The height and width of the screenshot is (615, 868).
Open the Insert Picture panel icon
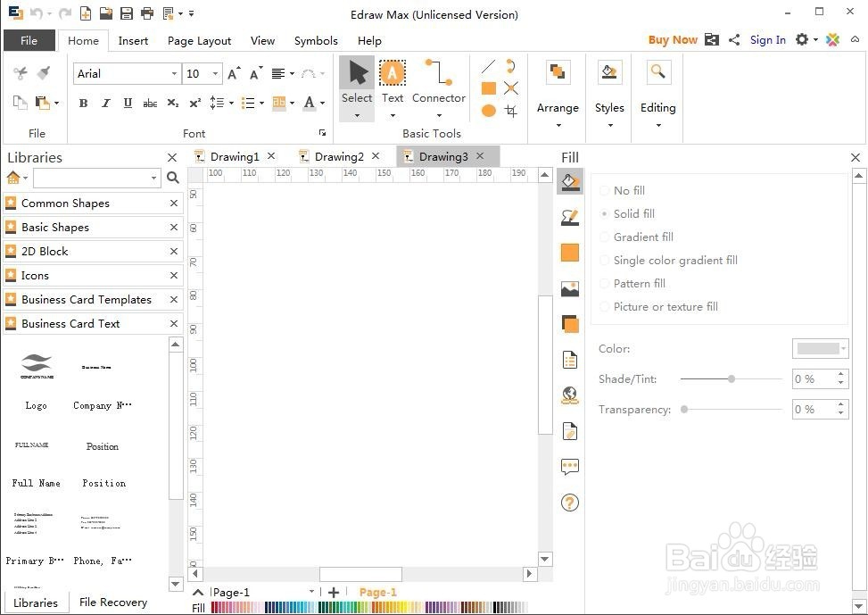click(570, 288)
